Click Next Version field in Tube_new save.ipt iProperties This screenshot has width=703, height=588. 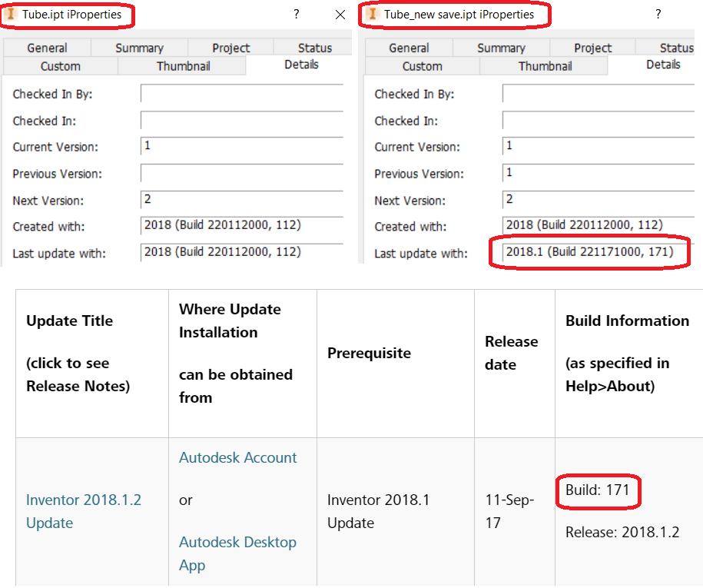[x=599, y=200]
